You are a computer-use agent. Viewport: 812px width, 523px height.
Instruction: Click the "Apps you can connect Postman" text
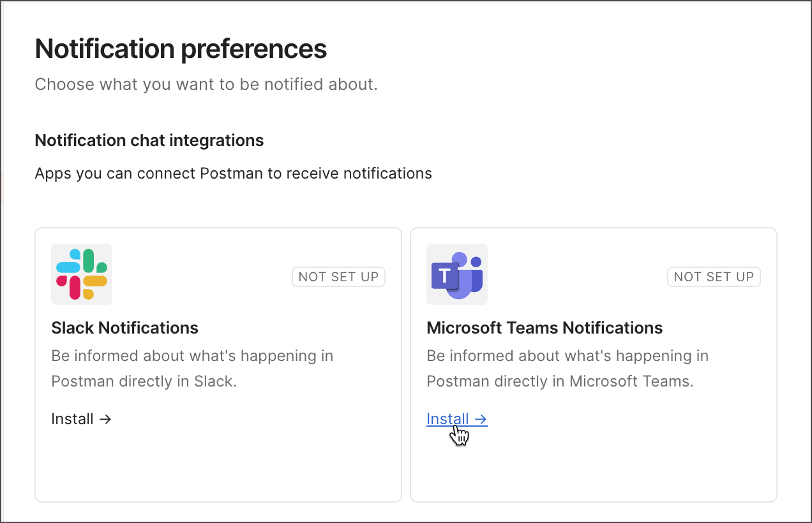[x=233, y=173]
